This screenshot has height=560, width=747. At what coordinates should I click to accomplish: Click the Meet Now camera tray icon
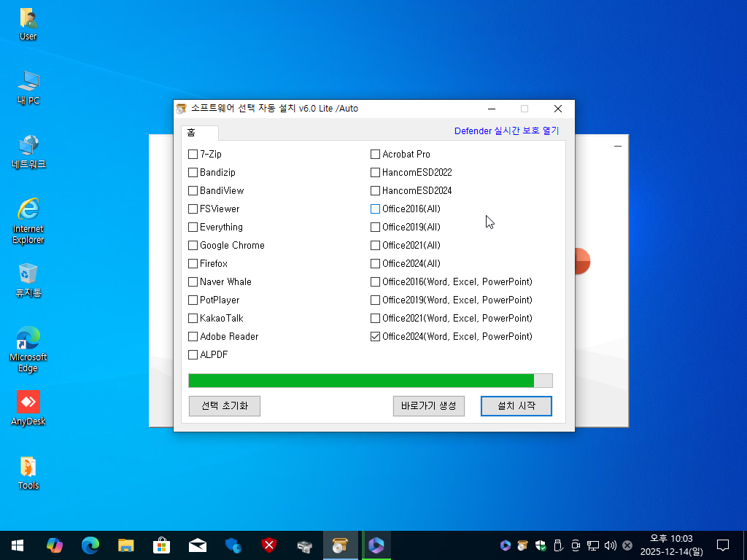pos(576,545)
